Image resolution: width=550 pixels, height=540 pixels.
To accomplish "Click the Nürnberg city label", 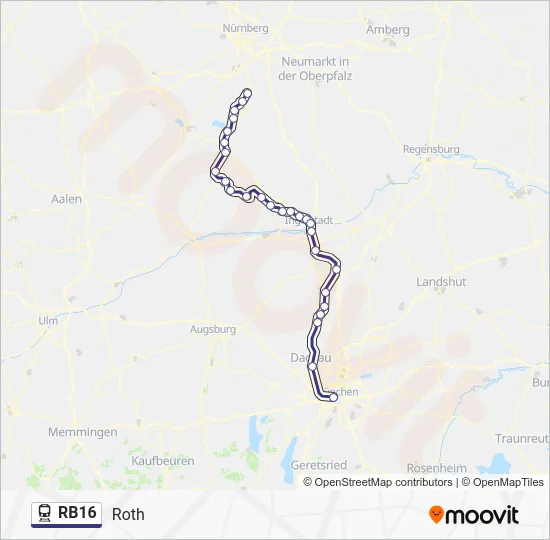I will coord(246,28).
